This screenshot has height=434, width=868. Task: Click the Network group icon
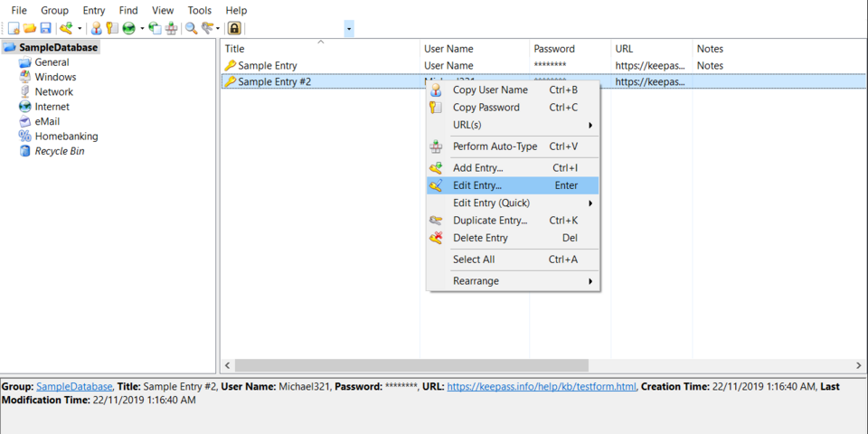(25, 92)
